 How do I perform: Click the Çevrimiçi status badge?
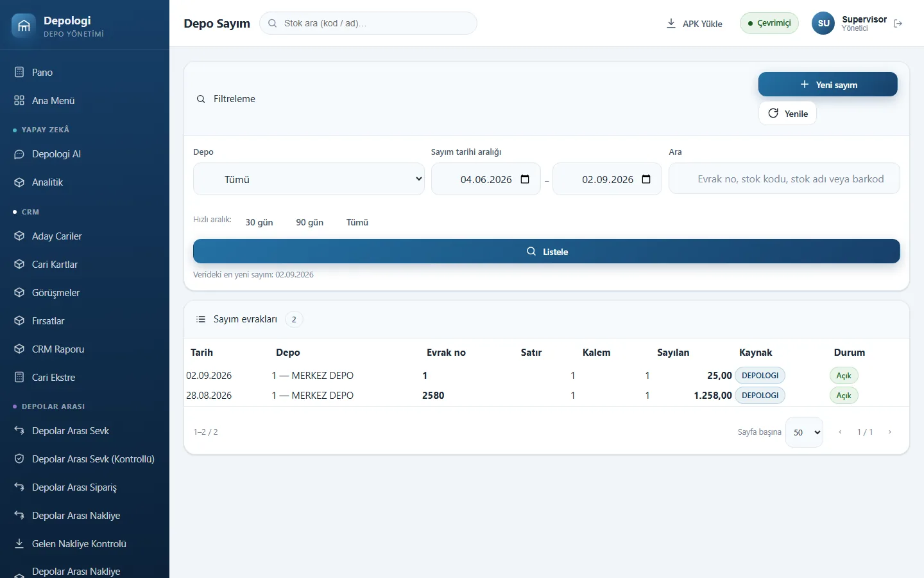[769, 23]
